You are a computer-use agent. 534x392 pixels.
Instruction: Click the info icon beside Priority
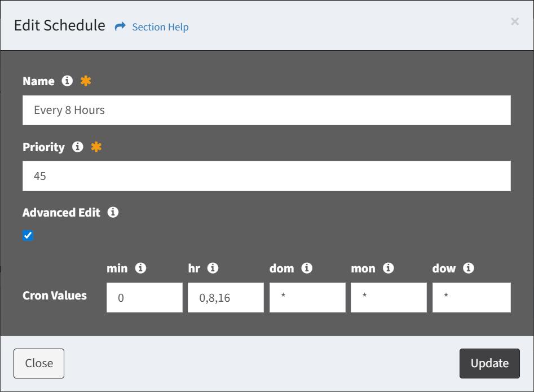pos(78,147)
